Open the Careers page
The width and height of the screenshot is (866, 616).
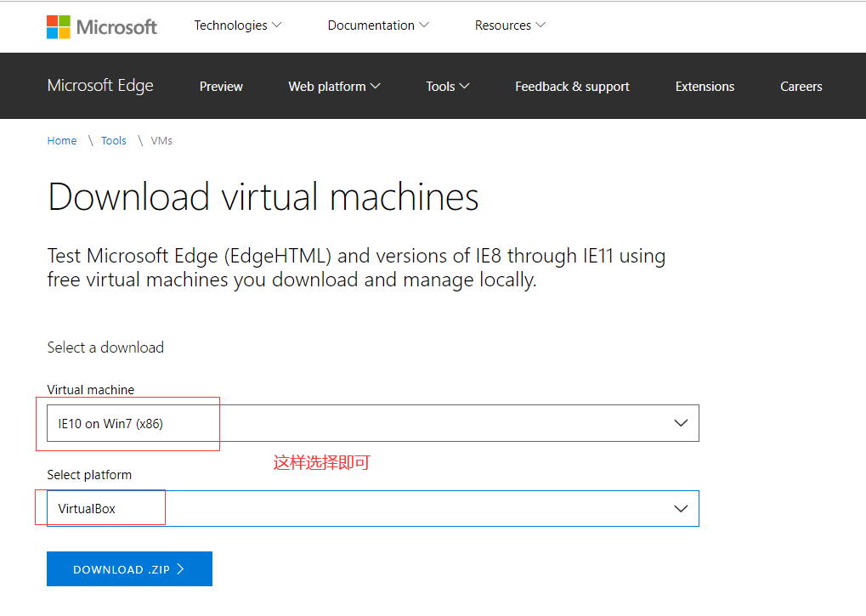tap(801, 87)
